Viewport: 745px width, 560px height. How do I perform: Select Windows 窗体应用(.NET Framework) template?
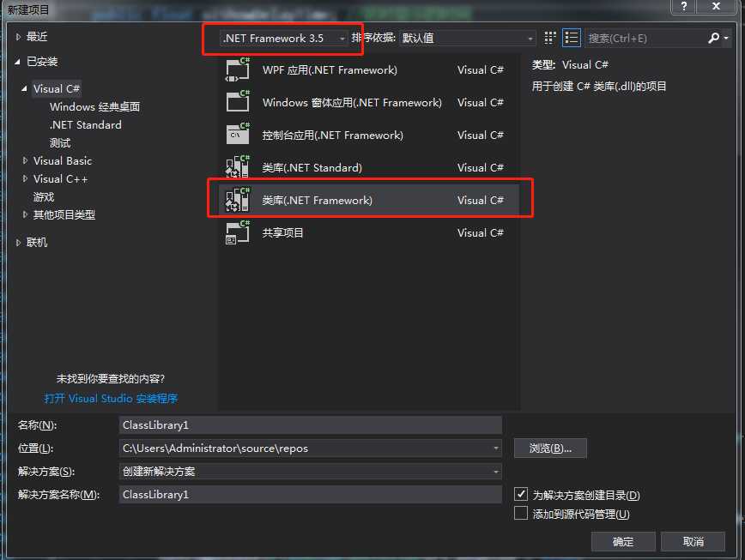pos(369,102)
